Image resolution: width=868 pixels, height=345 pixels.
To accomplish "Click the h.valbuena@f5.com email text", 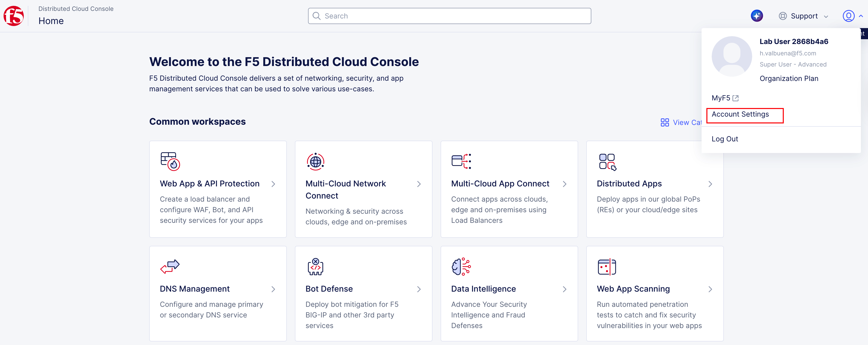I will coord(788,53).
